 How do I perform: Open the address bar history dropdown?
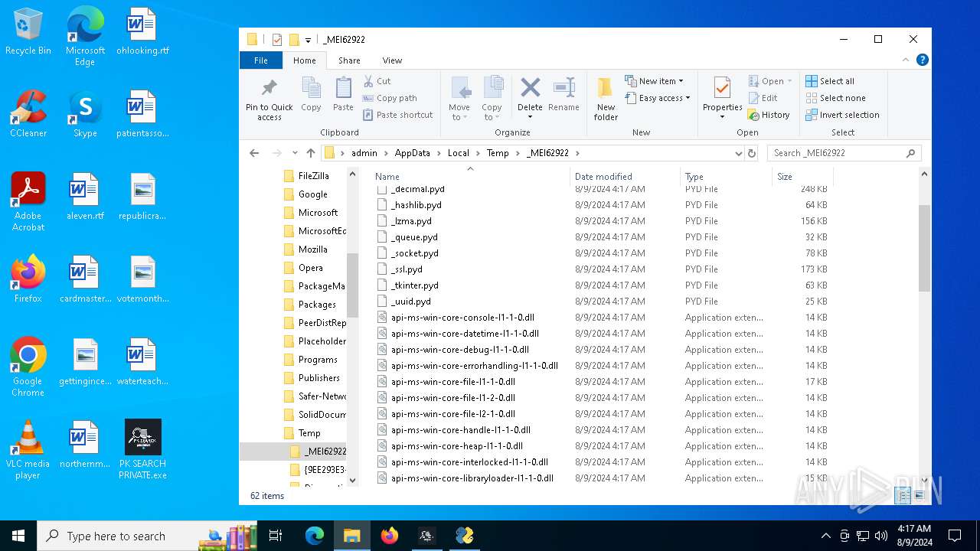click(x=738, y=153)
